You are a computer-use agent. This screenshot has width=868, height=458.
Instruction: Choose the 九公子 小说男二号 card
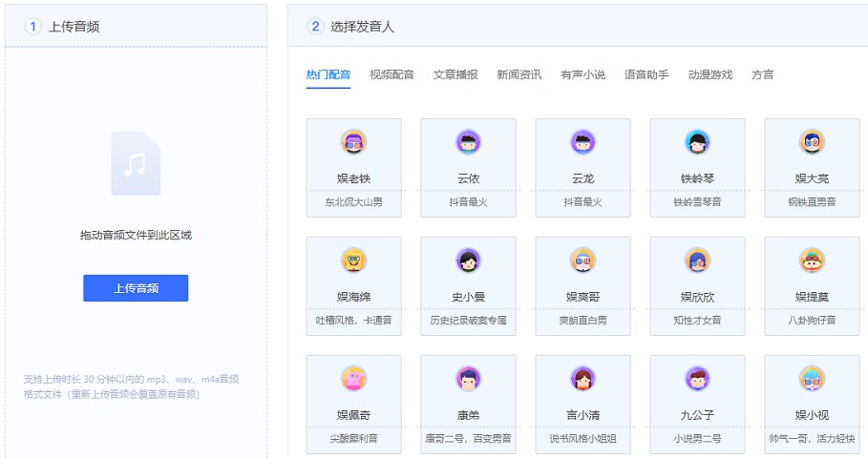click(x=697, y=403)
